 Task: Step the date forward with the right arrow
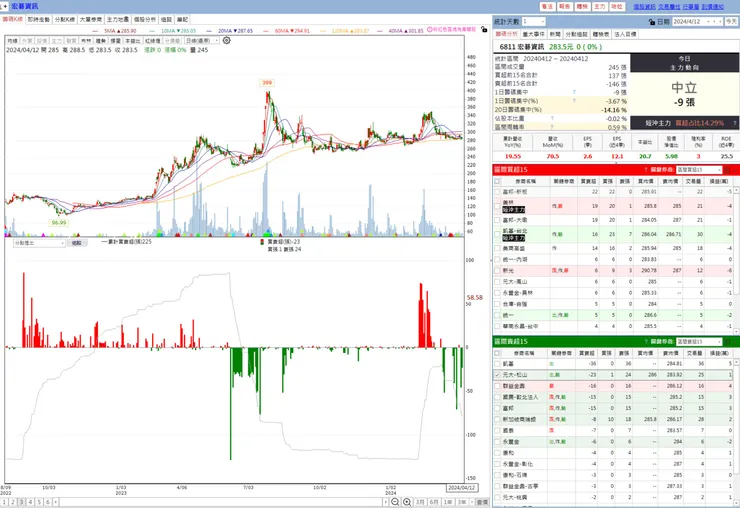click(720, 22)
